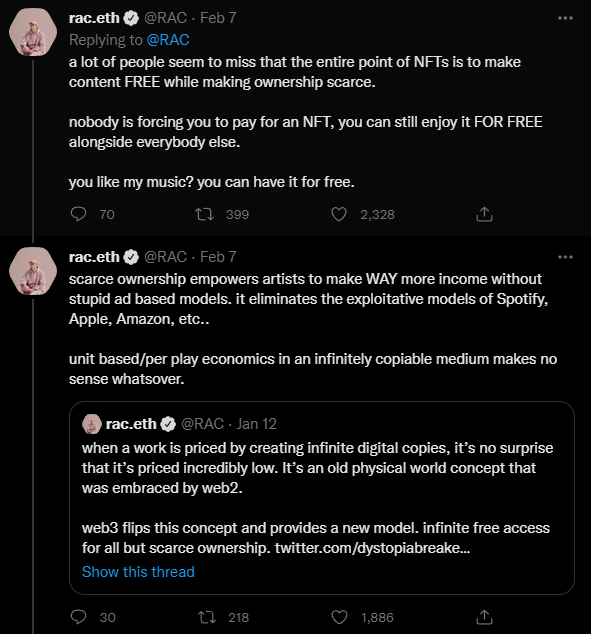Viewport: 591px width, 634px height.
Task: Retweet the second tweet with 218 retweets
Action: [207, 617]
